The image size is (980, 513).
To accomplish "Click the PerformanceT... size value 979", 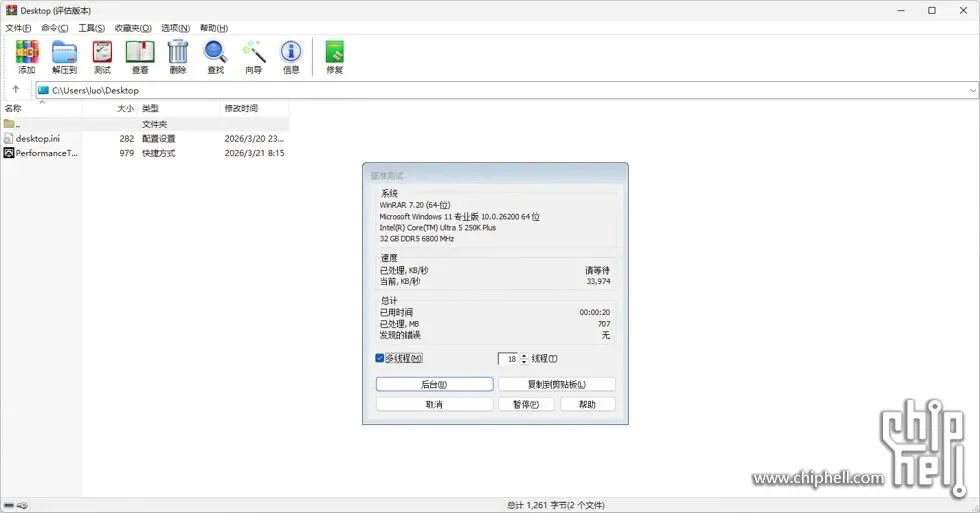I will [127, 153].
